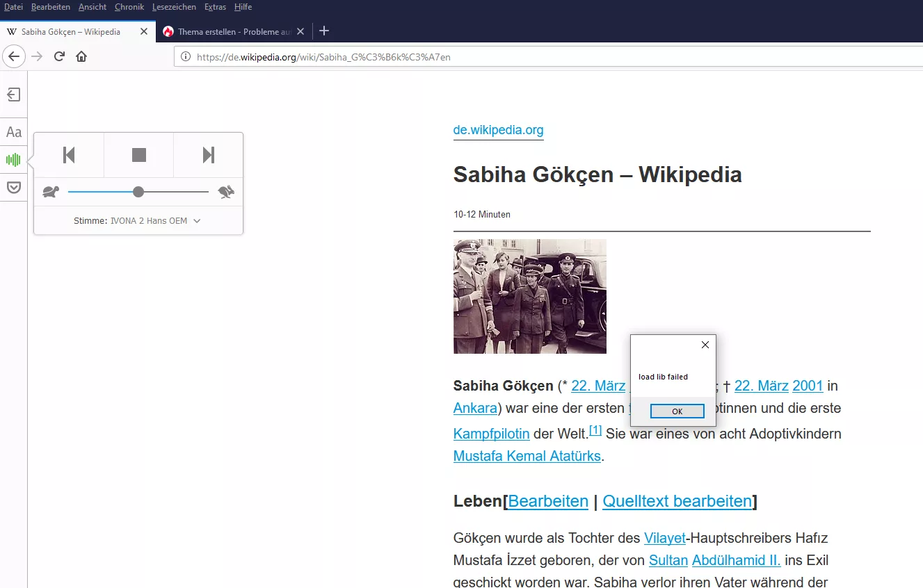Click the browser back arrow button
Screen dimensions: 923x588
(x=15, y=57)
